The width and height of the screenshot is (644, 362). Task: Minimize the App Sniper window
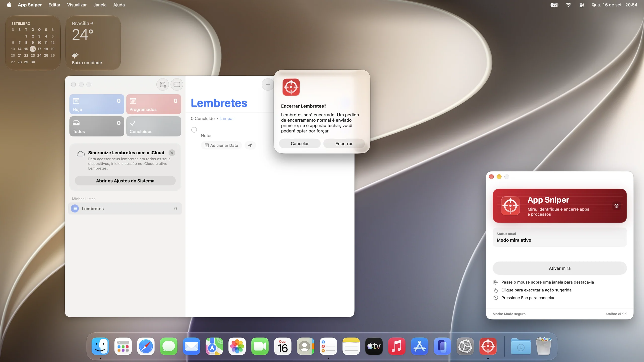pos(499,177)
